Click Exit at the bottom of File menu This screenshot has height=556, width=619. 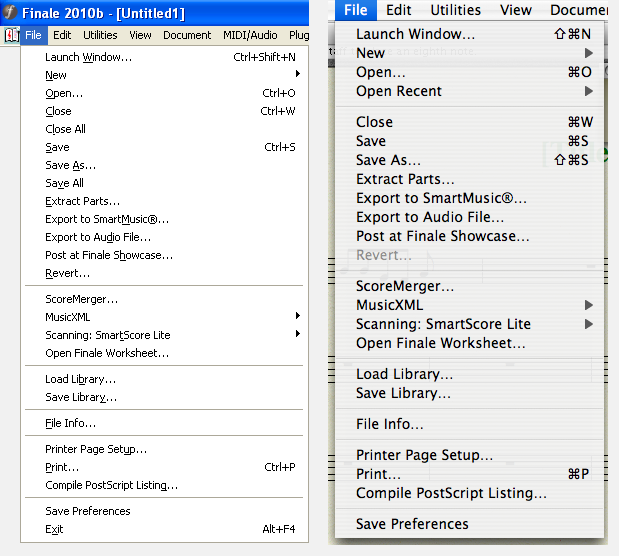click(x=54, y=529)
